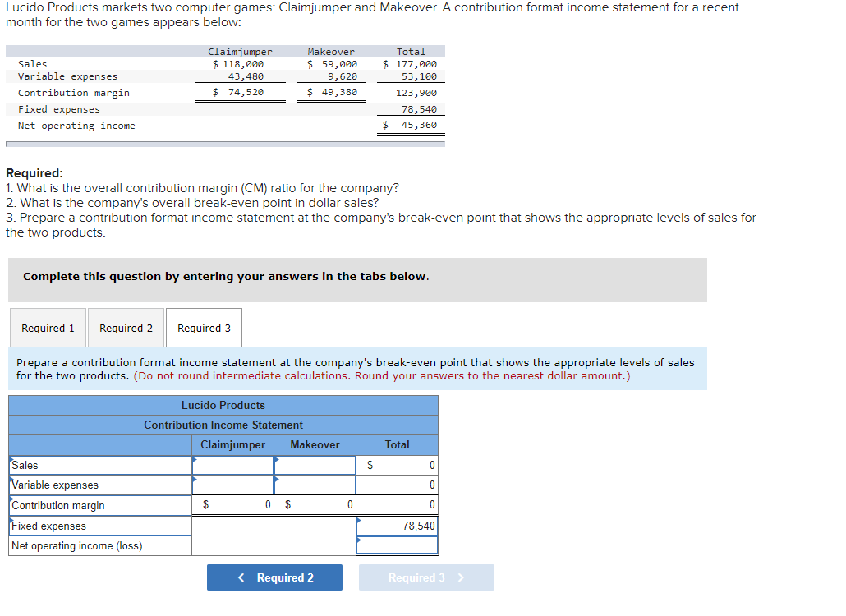Click Claimjumper Sales input cell
The height and width of the screenshot is (616, 846).
[x=233, y=465]
